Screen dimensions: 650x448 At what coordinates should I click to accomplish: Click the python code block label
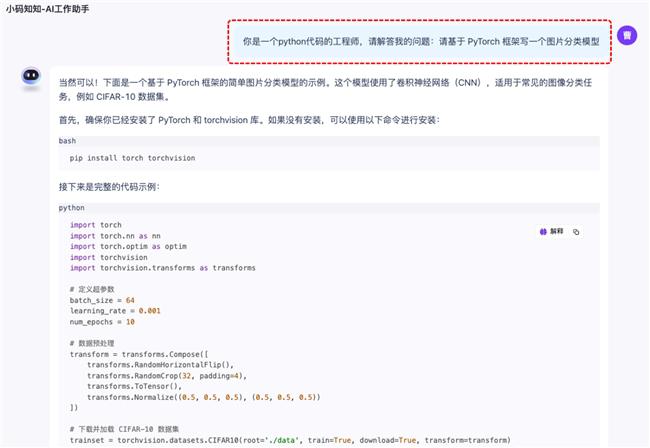pos(71,208)
